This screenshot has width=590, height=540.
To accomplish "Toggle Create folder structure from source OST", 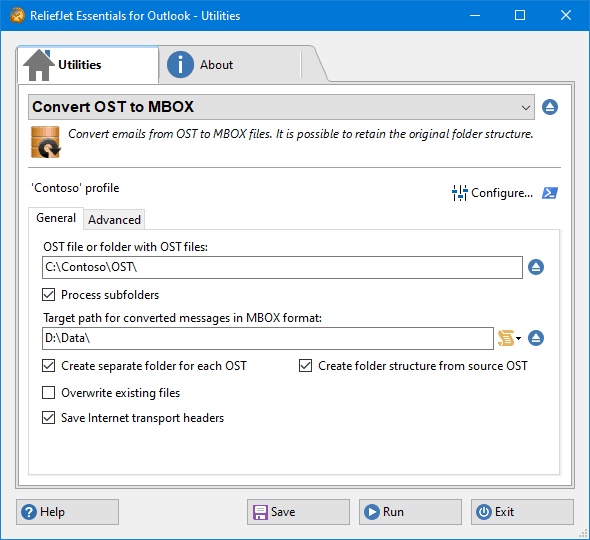I will point(306,365).
